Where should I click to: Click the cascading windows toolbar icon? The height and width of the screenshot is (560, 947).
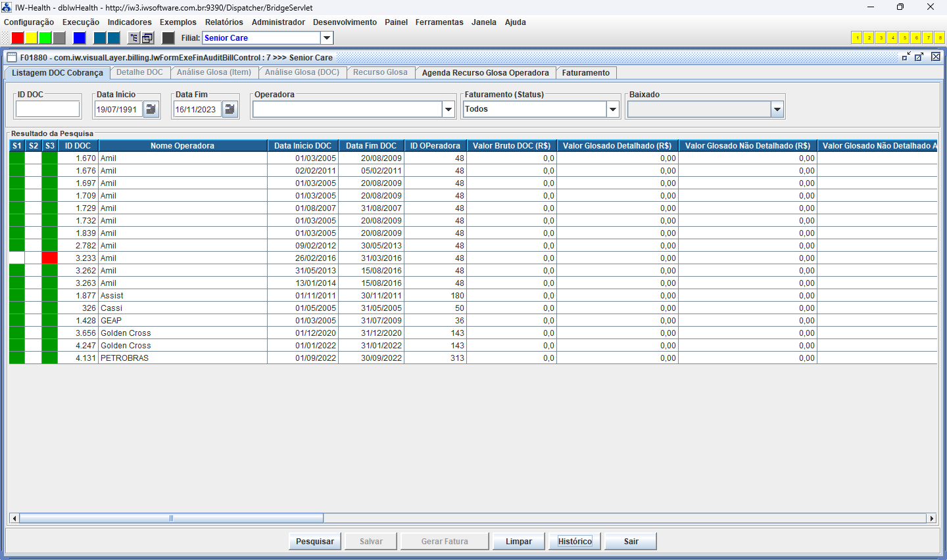tap(148, 38)
